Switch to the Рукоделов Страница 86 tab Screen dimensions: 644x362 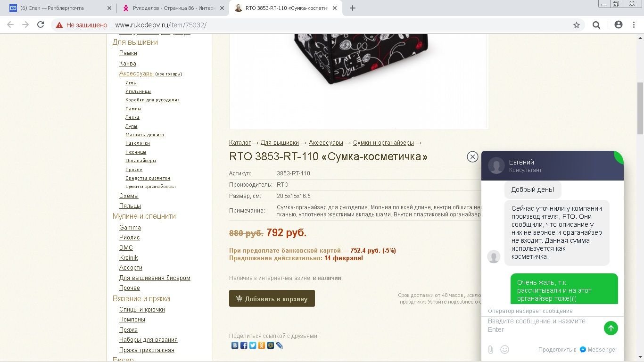click(x=173, y=8)
